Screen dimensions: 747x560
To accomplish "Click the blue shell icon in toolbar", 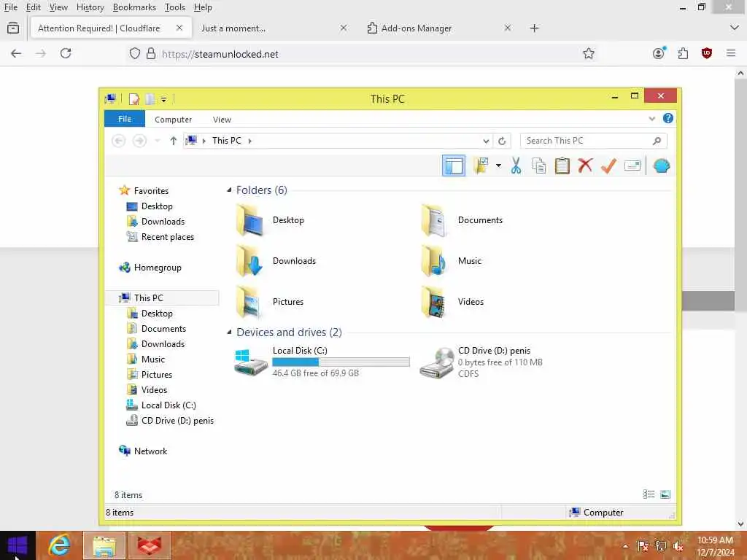I will (x=661, y=166).
